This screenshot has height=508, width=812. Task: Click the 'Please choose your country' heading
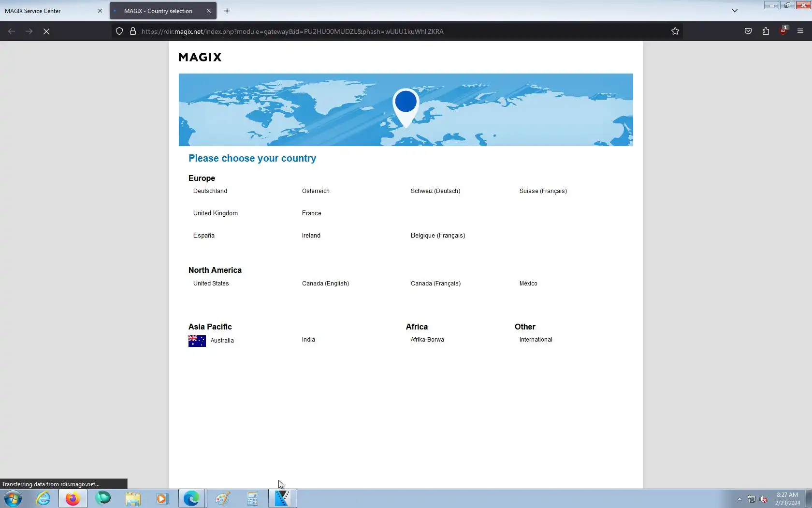(252, 158)
